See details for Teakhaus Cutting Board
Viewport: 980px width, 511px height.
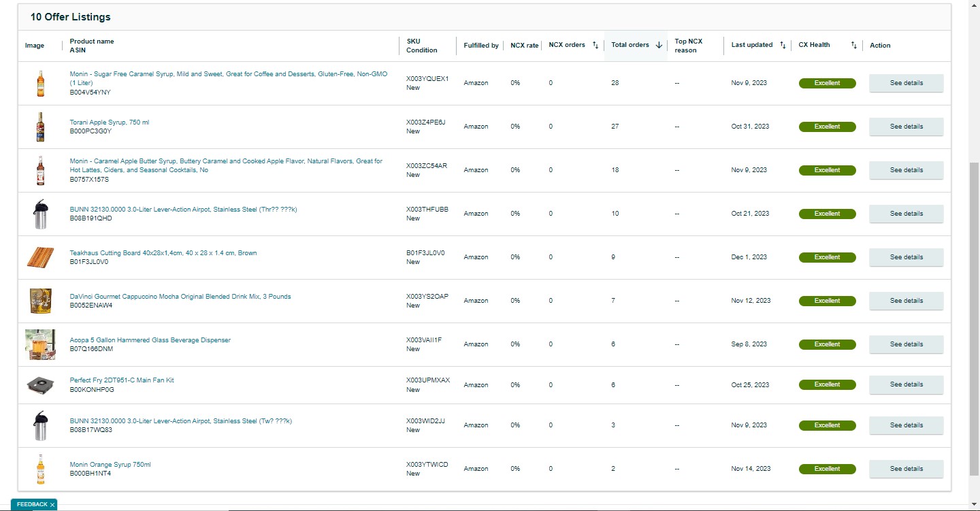[906, 257]
